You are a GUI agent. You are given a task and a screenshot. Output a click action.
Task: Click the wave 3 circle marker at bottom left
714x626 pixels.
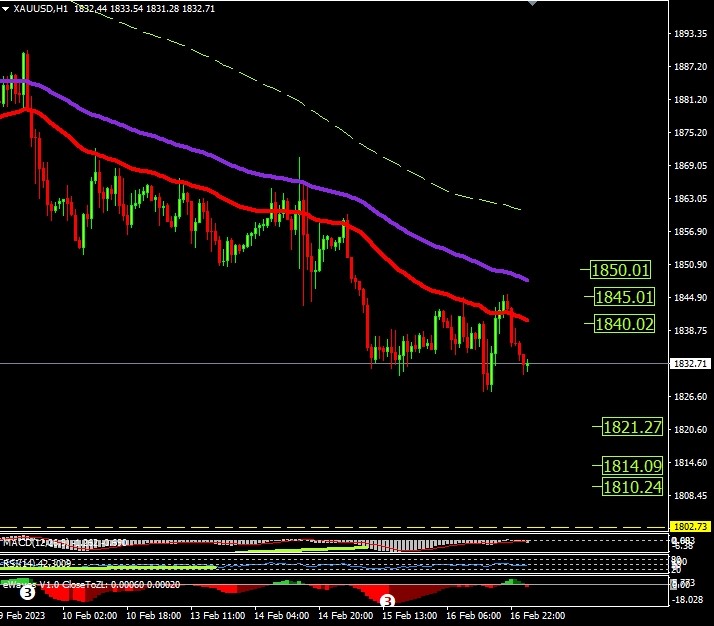tap(28, 593)
